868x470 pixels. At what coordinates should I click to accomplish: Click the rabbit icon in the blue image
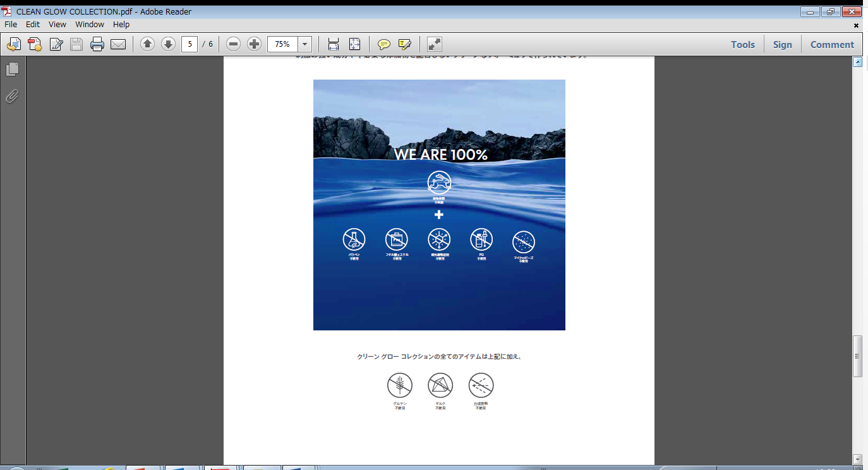pos(439,183)
